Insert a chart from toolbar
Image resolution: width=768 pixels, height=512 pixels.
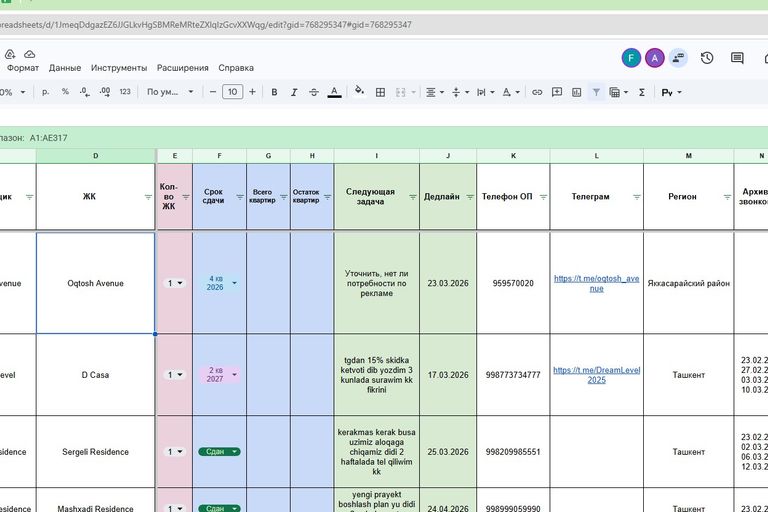coord(576,92)
